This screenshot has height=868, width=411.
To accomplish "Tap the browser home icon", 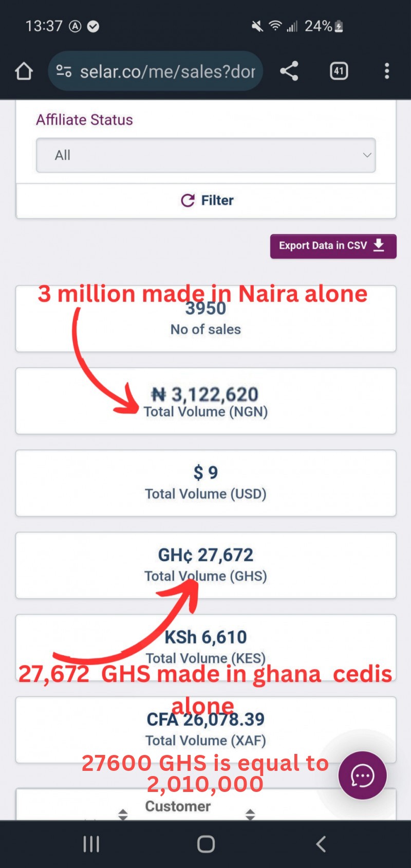I will (24, 71).
